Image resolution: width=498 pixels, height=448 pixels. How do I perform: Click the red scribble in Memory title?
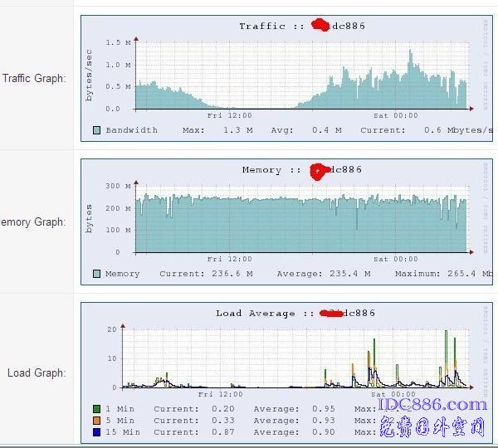click(x=319, y=169)
